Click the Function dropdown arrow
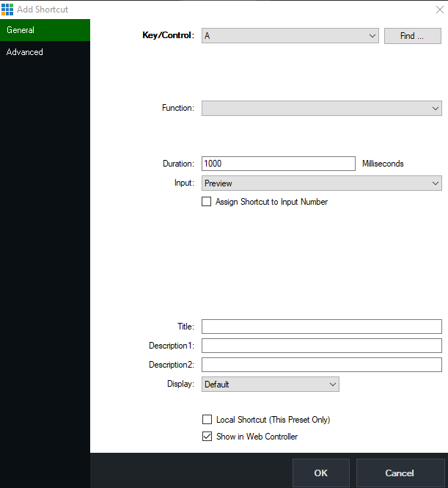This screenshot has width=448, height=488. [x=436, y=109]
